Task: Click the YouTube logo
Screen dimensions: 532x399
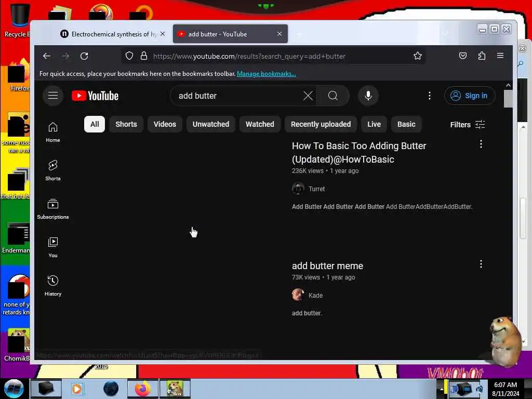Action: [95, 96]
